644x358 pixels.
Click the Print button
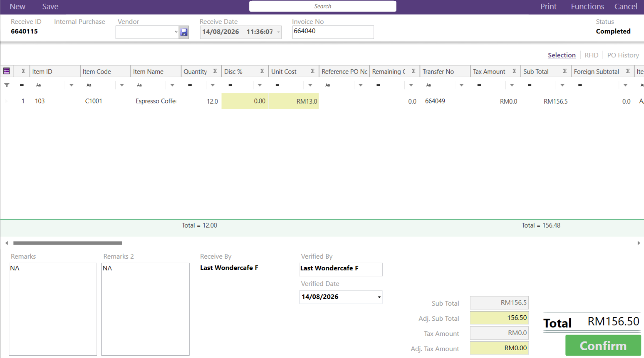coord(548,6)
